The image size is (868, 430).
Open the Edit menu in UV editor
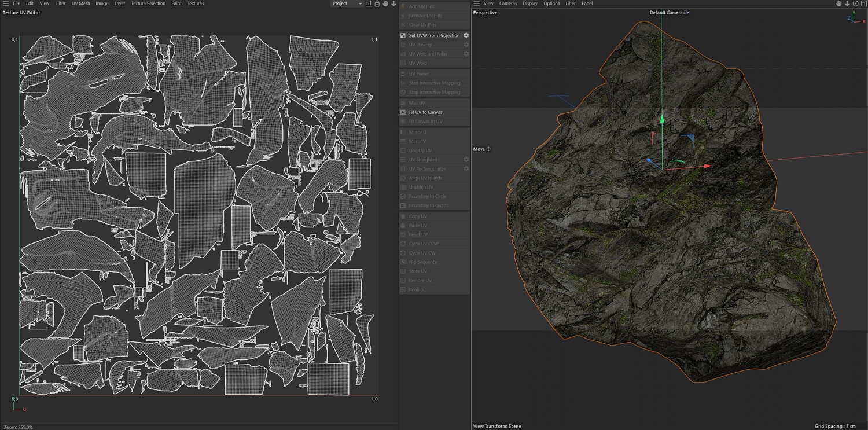[30, 3]
